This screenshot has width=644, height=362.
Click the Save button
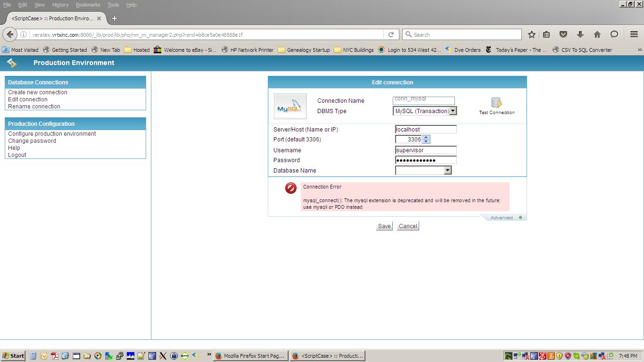384,226
